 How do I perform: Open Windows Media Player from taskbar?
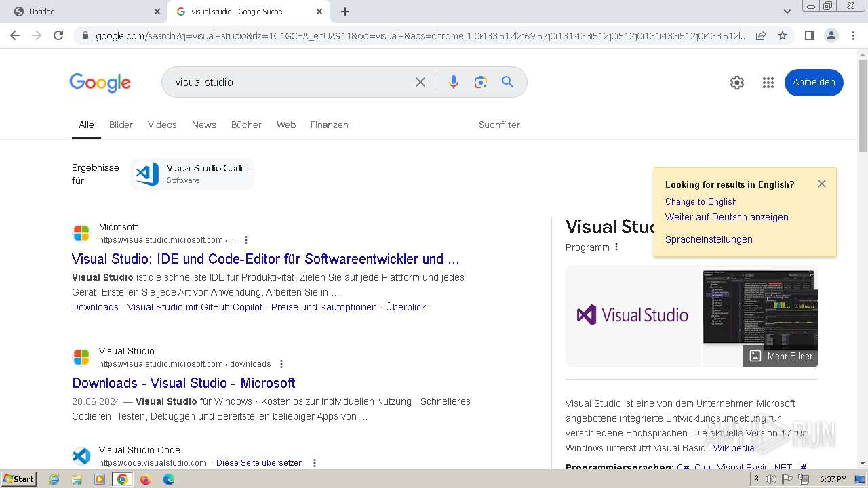[100, 479]
